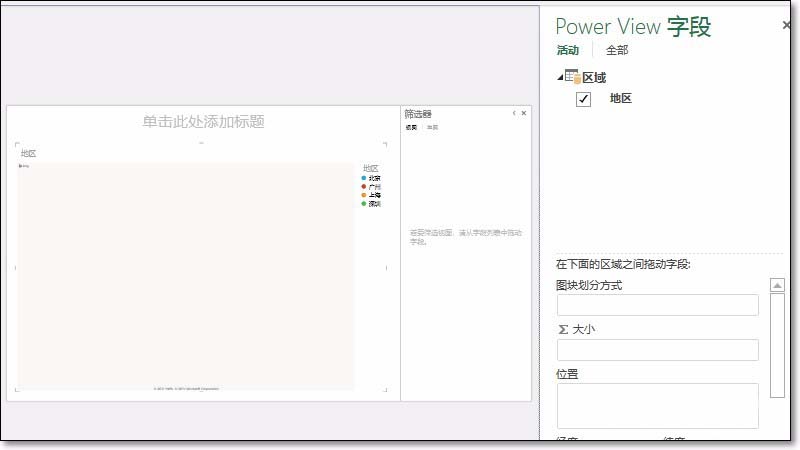Click the 图块划分方式 drop box

point(658,305)
